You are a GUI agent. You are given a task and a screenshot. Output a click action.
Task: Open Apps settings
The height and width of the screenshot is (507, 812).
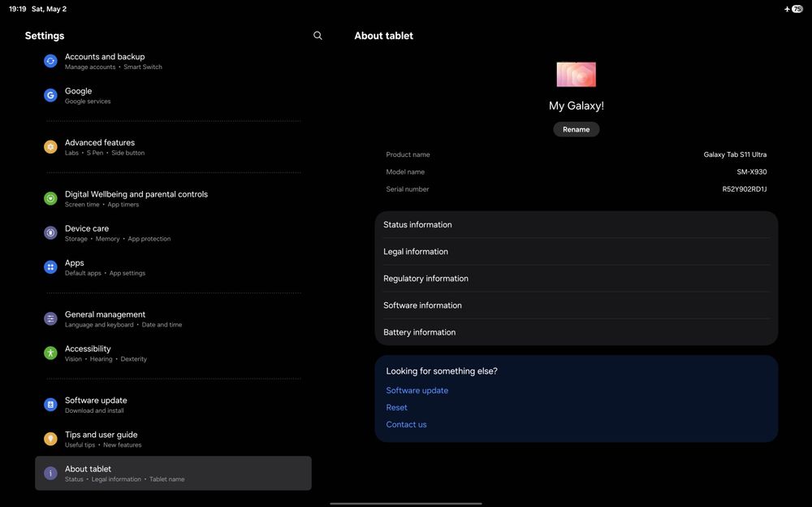pyautogui.click(x=173, y=267)
